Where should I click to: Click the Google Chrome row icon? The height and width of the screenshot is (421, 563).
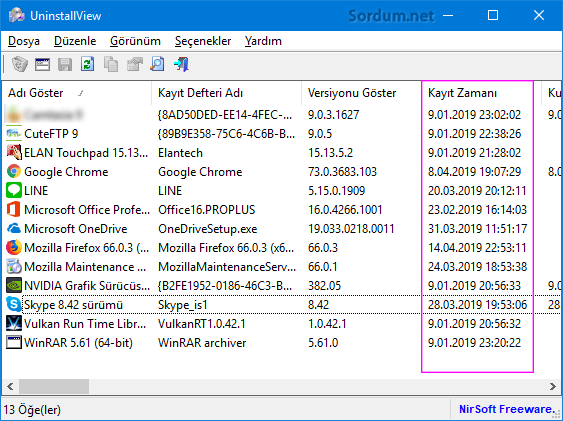click(x=14, y=172)
